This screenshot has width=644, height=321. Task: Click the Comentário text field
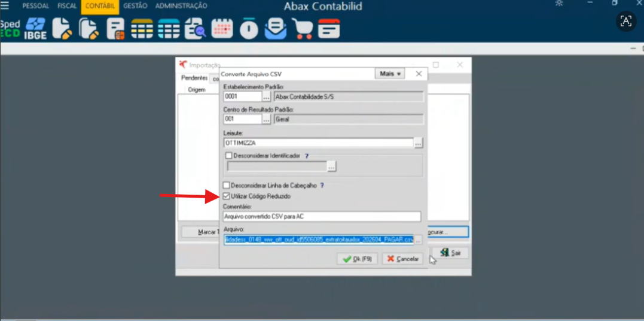coord(322,216)
